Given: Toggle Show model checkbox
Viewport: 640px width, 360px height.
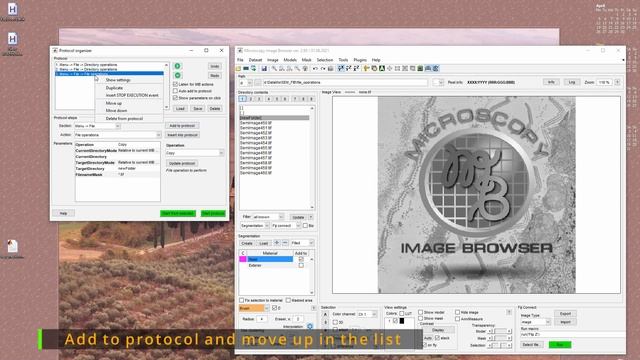Looking at the screenshot, I should 420,312.
